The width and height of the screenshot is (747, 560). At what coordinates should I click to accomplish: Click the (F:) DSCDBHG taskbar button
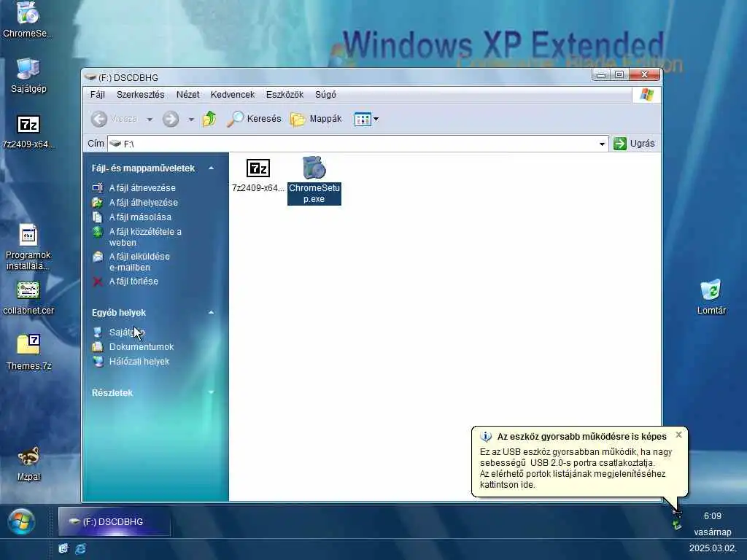114,521
